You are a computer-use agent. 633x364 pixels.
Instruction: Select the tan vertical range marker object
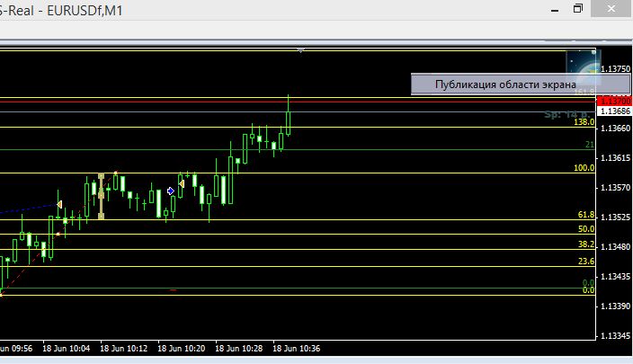(101, 197)
